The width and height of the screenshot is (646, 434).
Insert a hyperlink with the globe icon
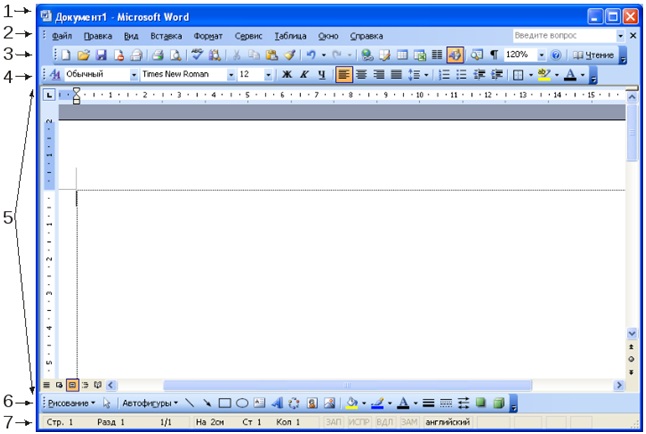click(367, 55)
